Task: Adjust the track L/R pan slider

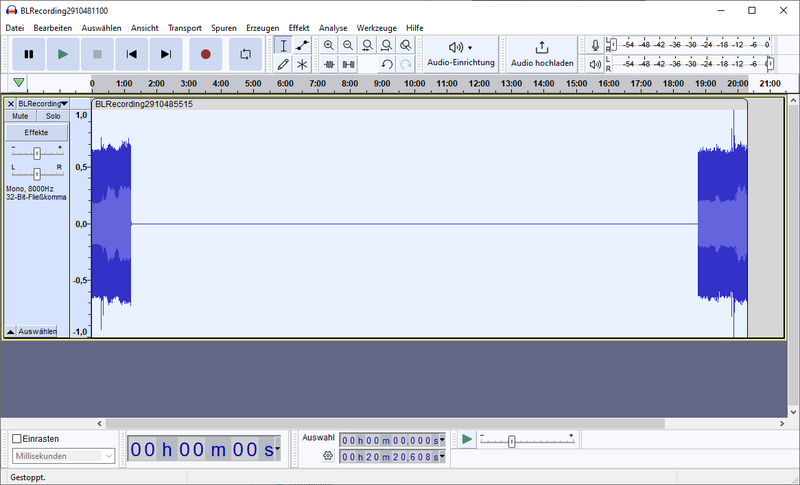Action: point(37,174)
